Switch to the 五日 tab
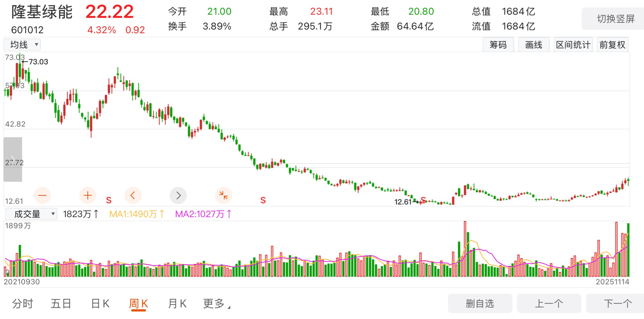The height and width of the screenshot is (319, 644). point(61,304)
